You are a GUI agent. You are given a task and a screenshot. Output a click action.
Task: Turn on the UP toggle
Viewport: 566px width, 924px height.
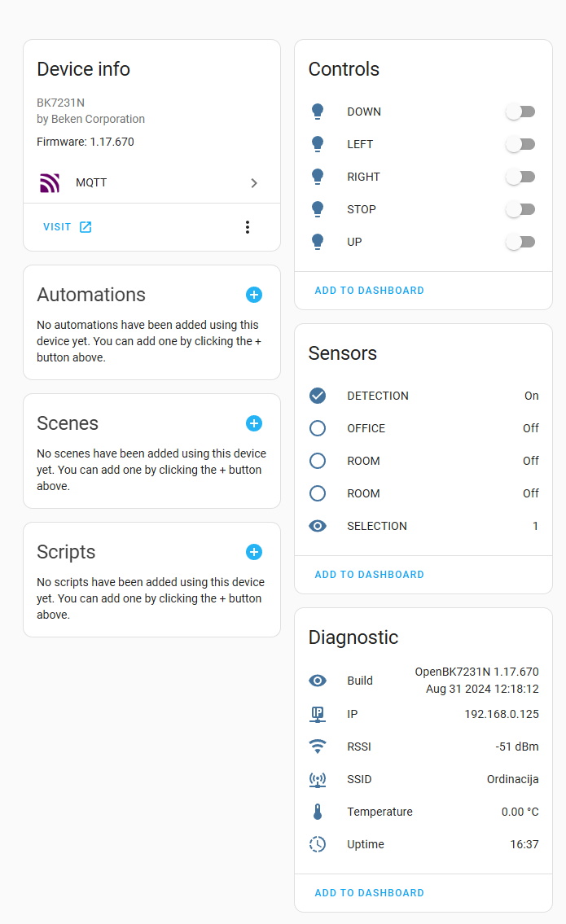(520, 242)
